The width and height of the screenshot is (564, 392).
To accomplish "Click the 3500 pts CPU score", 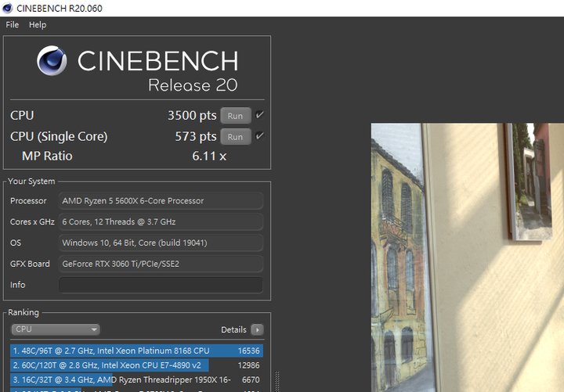I will click(192, 115).
